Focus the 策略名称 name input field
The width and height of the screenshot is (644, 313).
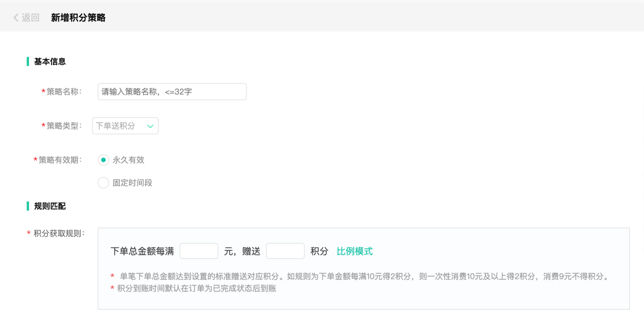[x=172, y=92]
